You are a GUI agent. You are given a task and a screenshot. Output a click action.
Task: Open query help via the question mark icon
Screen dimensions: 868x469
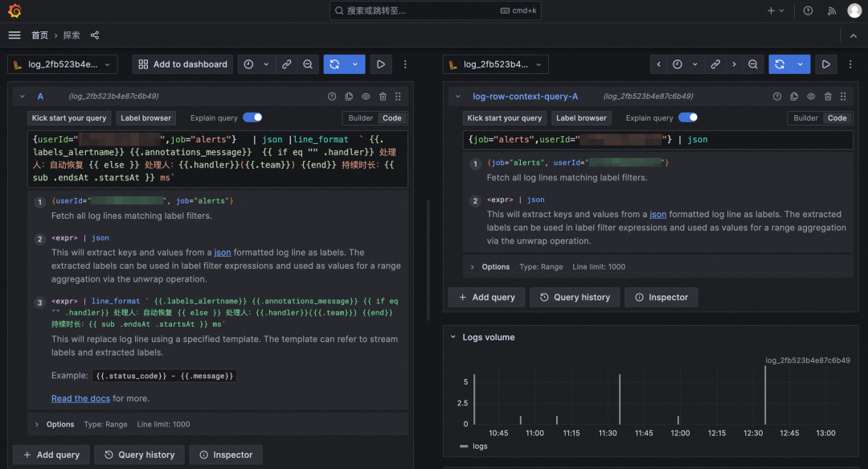332,96
